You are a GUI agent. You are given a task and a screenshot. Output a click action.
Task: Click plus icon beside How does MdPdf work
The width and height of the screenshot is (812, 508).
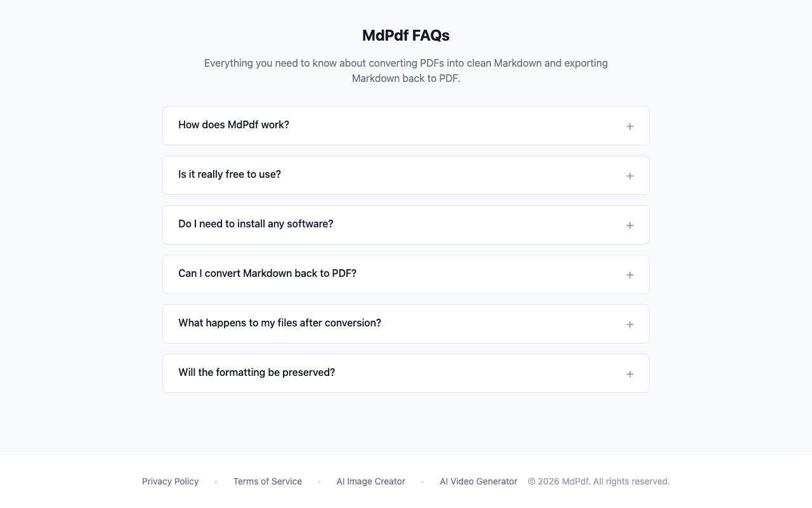[x=630, y=126]
